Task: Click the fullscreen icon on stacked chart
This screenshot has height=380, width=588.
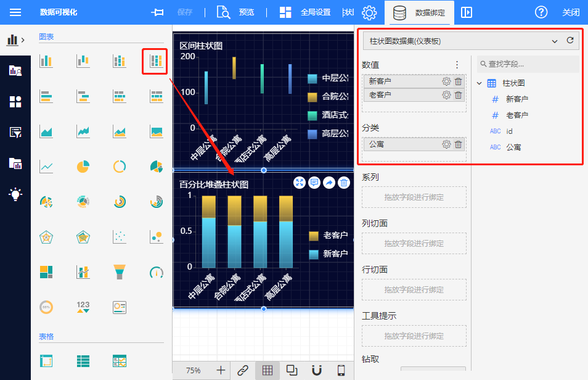Action: point(300,183)
